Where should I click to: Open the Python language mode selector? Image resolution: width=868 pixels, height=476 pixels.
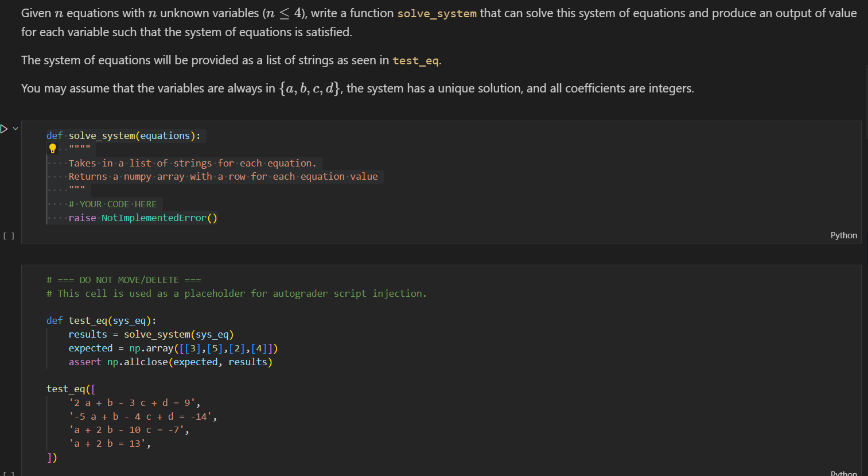(x=843, y=235)
